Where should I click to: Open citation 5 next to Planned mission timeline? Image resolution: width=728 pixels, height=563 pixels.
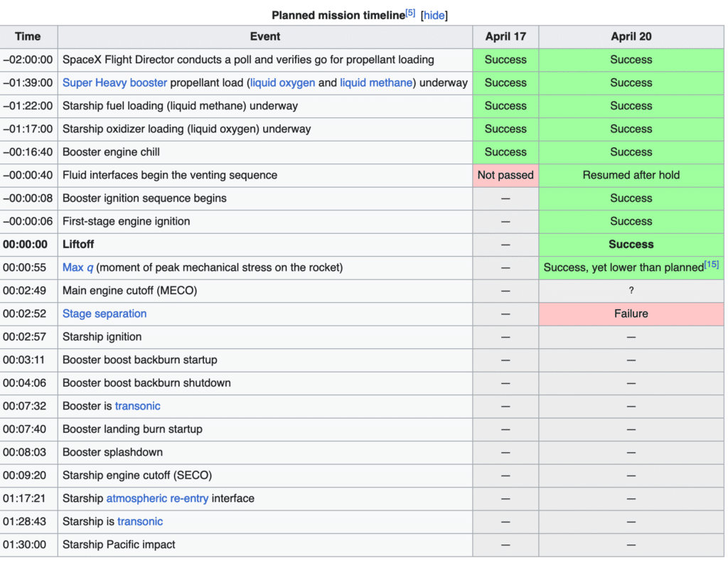click(410, 13)
